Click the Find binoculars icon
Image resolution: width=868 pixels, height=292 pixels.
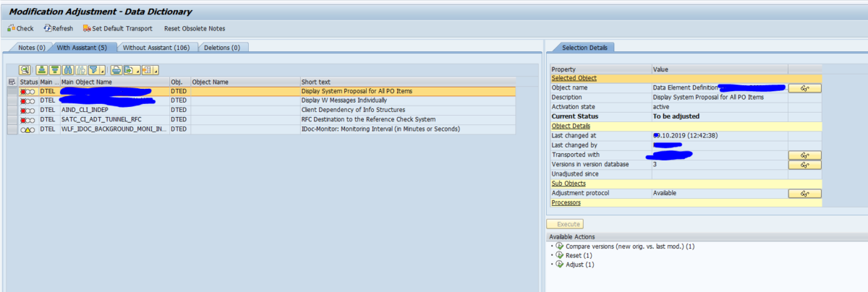pyautogui.click(x=67, y=70)
